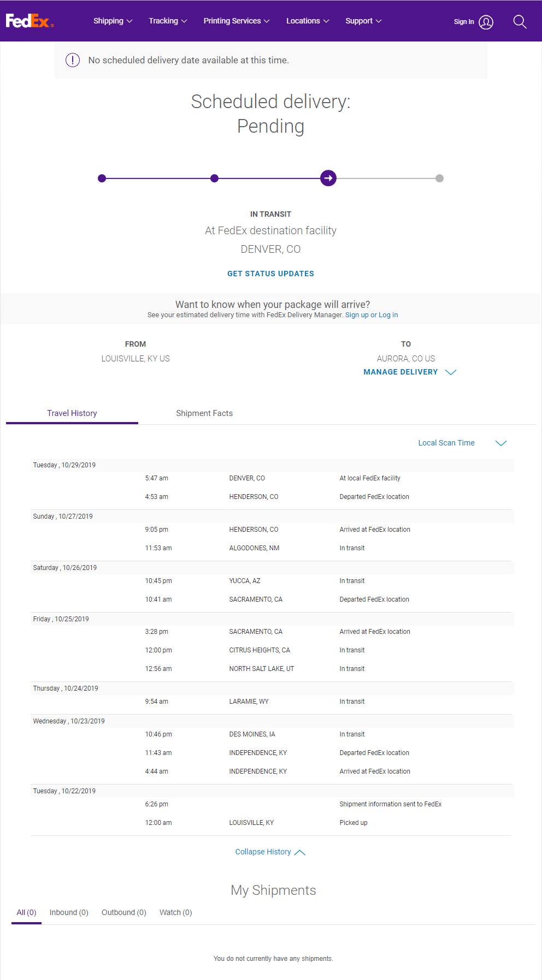Click Get Status Updates link

tap(270, 274)
